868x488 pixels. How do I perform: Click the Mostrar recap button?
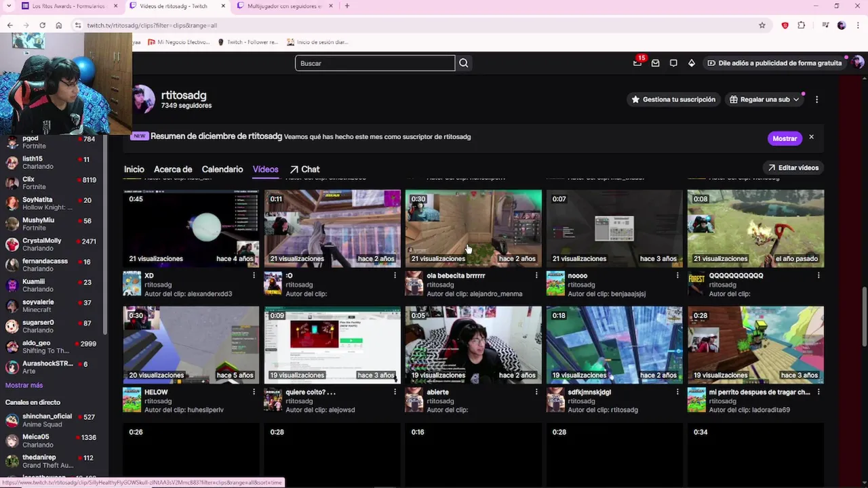coord(785,138)
